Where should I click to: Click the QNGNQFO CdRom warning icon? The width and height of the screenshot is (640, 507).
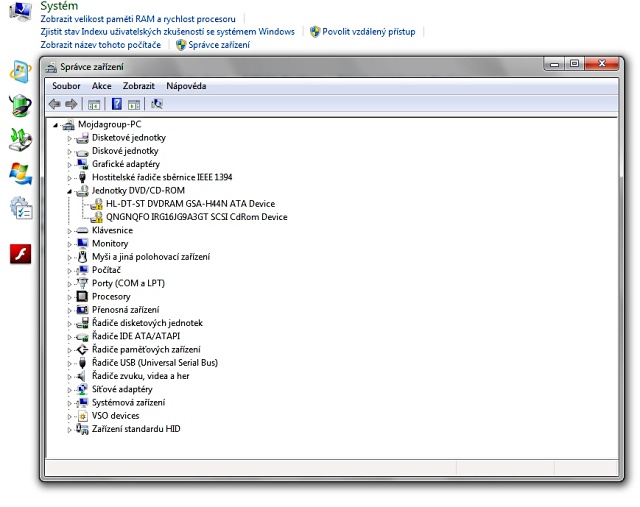(x=97, y=217)
